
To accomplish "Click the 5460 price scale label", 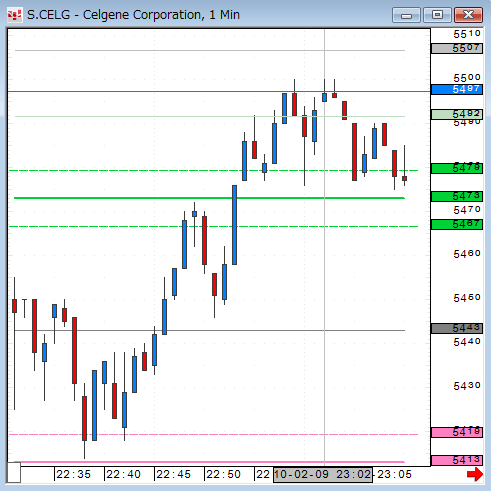I will coord(467,254).
